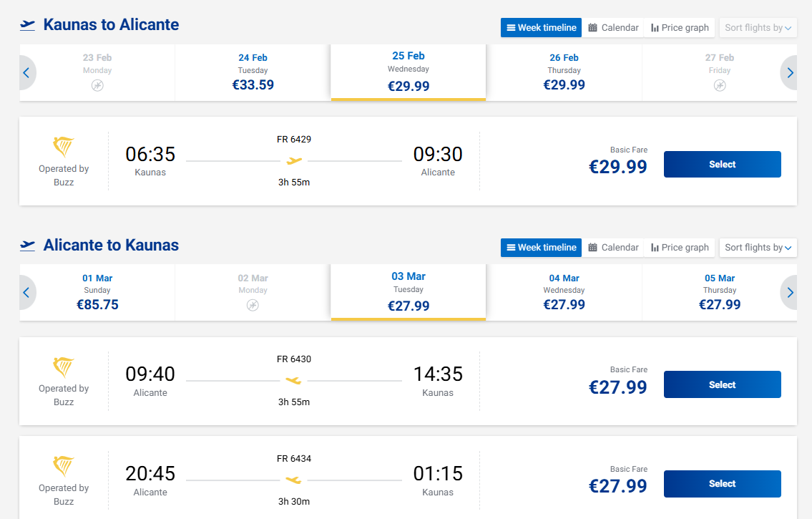Click next dates arrow for Kaunas to Alicante
Screen dimensions: 812x519
tap(790, 72)
